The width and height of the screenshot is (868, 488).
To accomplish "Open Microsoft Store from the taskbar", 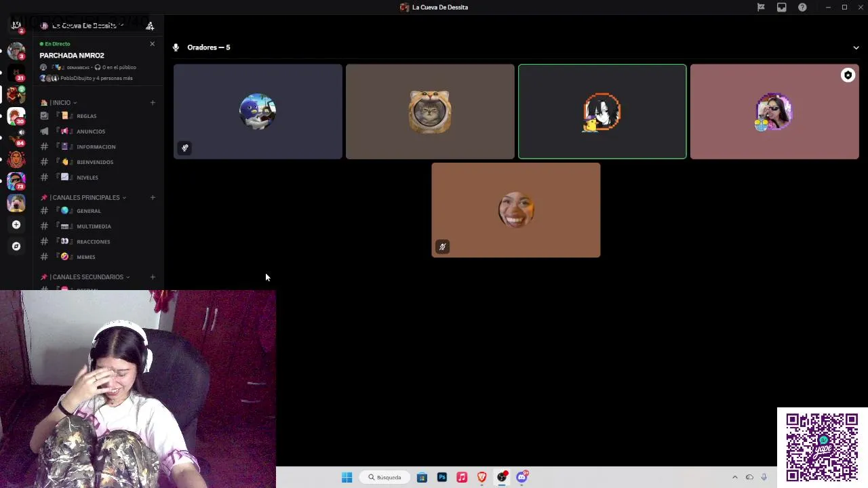I will point(422,477).
